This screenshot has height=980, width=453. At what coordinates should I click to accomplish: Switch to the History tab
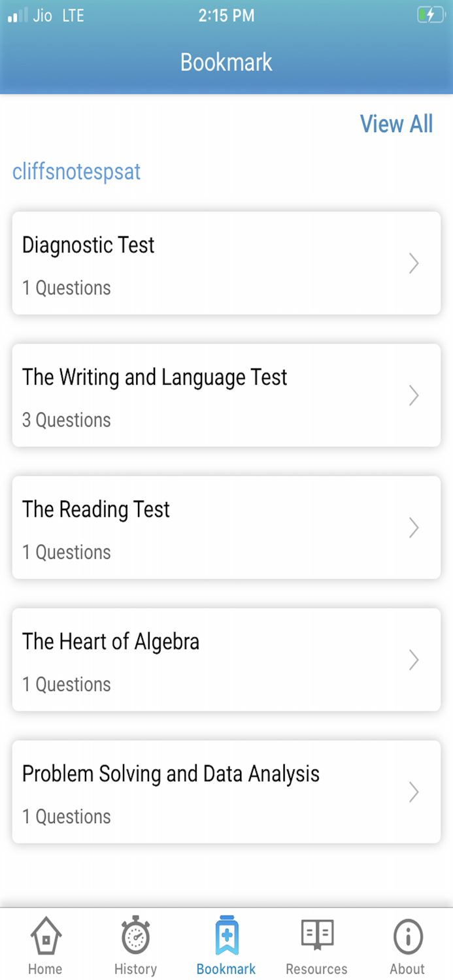click(x=135, y=944)
